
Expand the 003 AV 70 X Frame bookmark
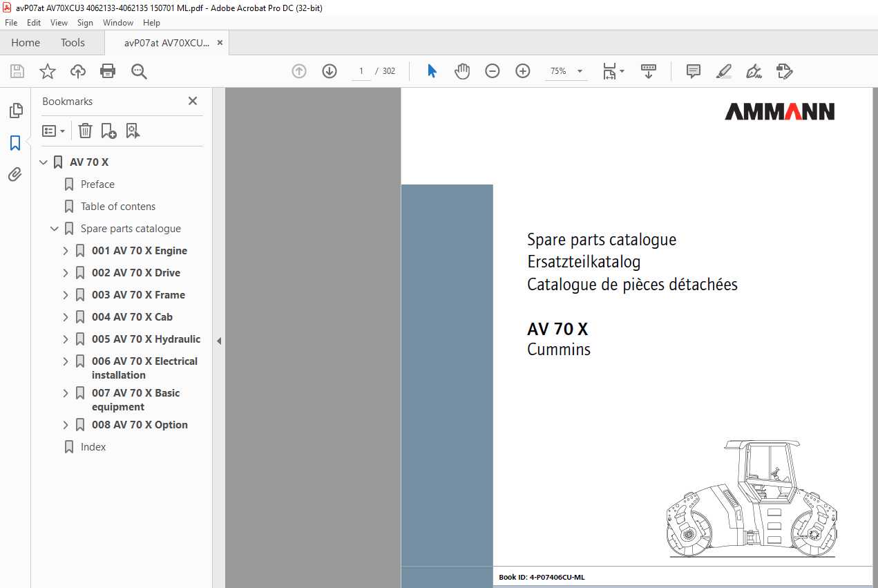[x=66, y=295]
